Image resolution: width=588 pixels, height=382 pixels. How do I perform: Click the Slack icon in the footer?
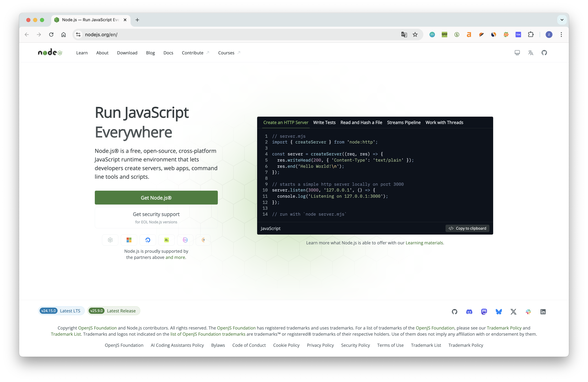(528, 312)
